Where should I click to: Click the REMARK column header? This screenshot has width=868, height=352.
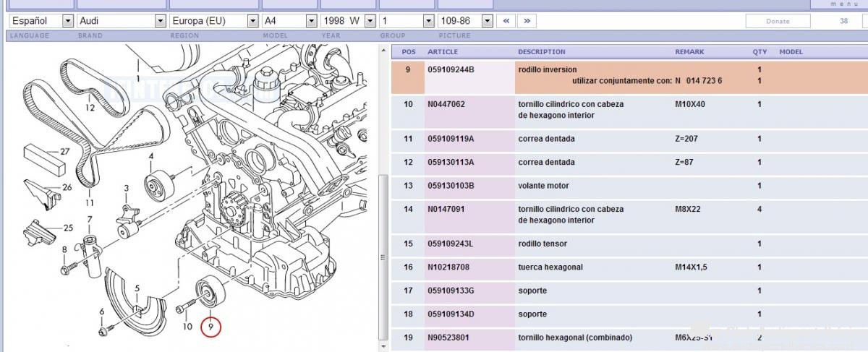tap(689, 52)
